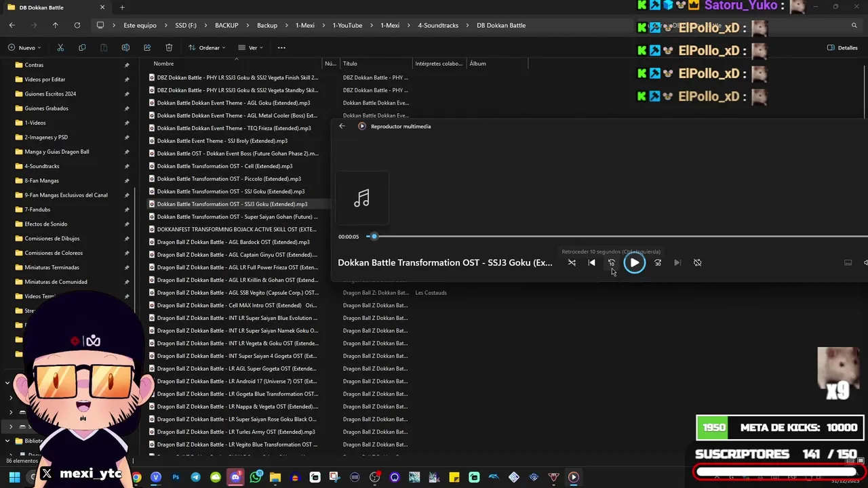Select 'DOKKANFEST TRANSFORMING BOJACK ACTIVE SKILL OST' file
The width and height of the screenshot is (868, 488).
point(236,229)
